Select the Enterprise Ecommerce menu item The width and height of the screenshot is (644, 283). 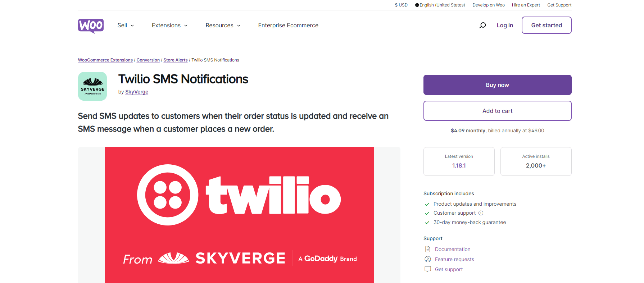pos(288,25)
